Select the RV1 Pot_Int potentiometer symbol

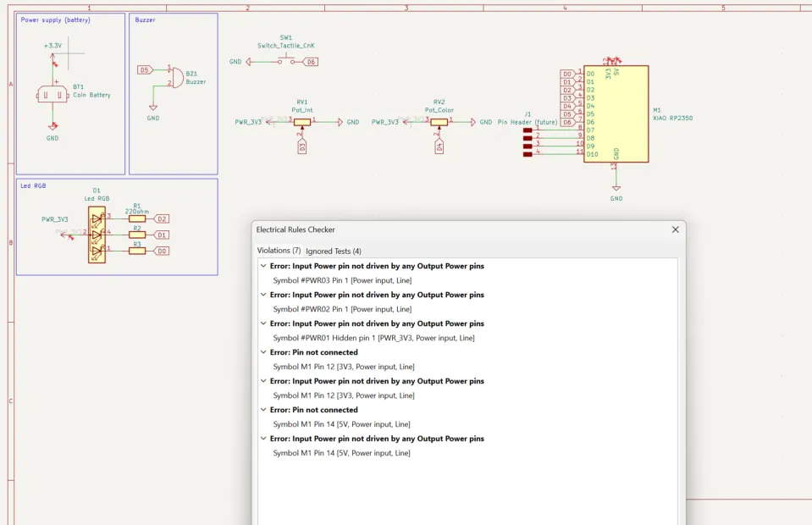click(302, 122)
